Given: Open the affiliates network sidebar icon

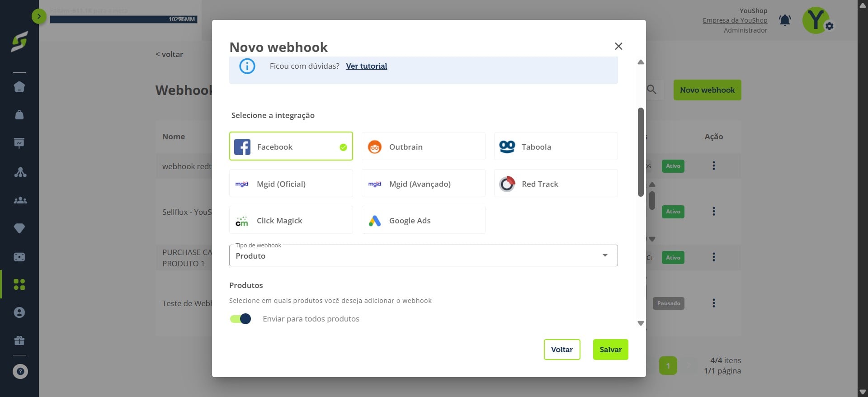Looking at the screenshot, I should pyautogui.click(x=20, y=172).
